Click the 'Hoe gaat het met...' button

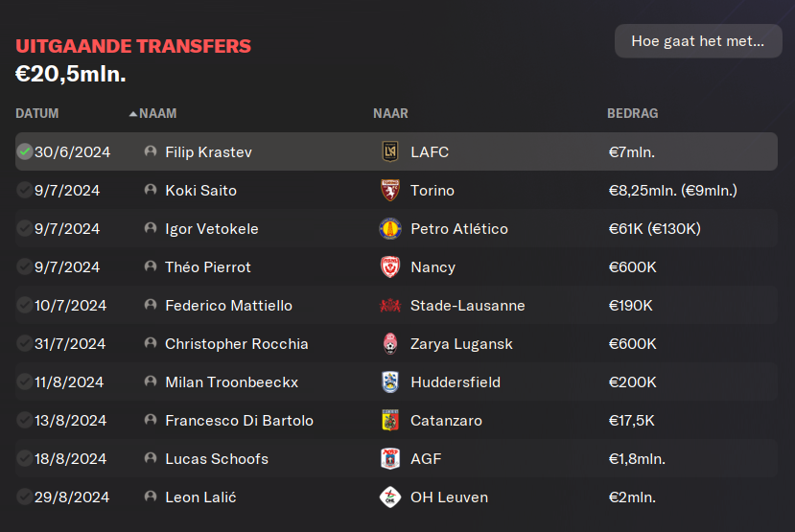click(698, 41)
